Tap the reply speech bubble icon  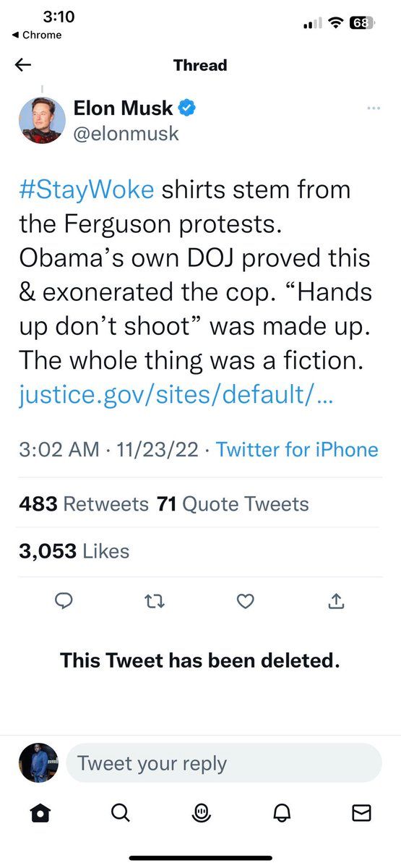[64, 601]
